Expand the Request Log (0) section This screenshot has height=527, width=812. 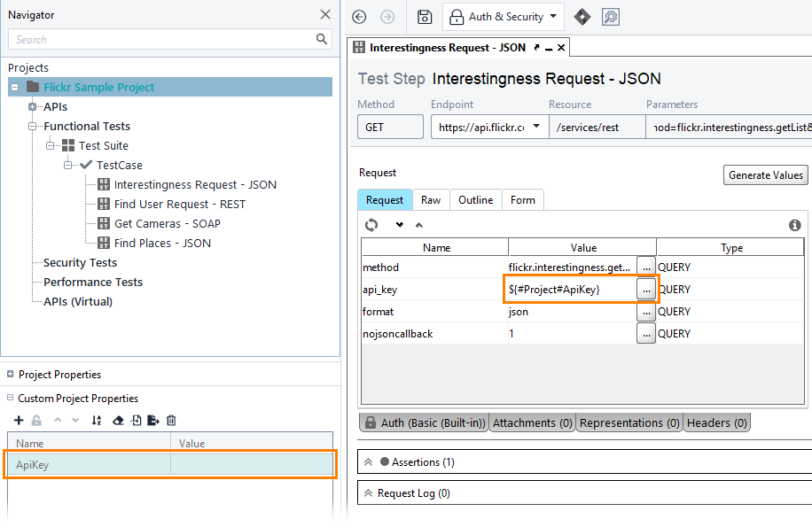tap(368, 493)
